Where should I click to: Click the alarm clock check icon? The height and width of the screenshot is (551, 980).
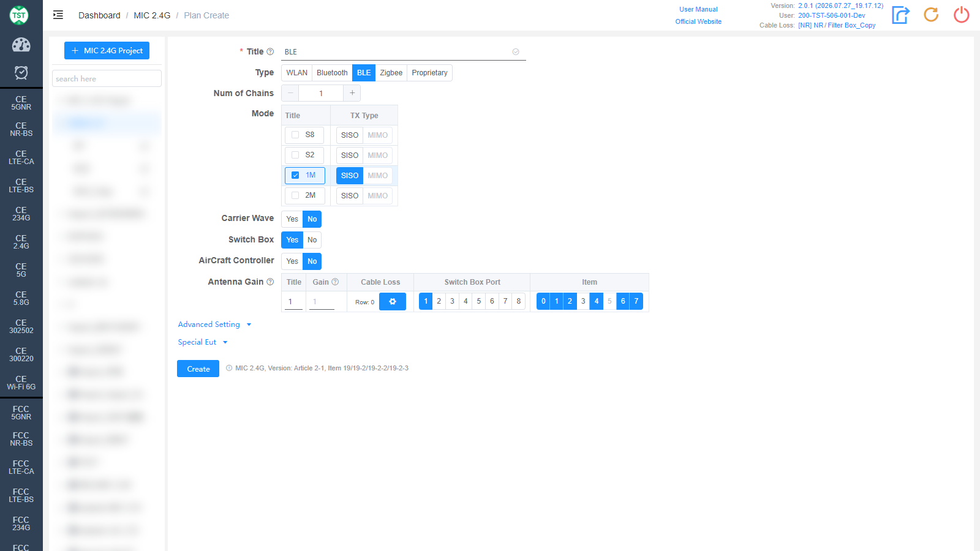pyautogui.click(x=21, y=73)
